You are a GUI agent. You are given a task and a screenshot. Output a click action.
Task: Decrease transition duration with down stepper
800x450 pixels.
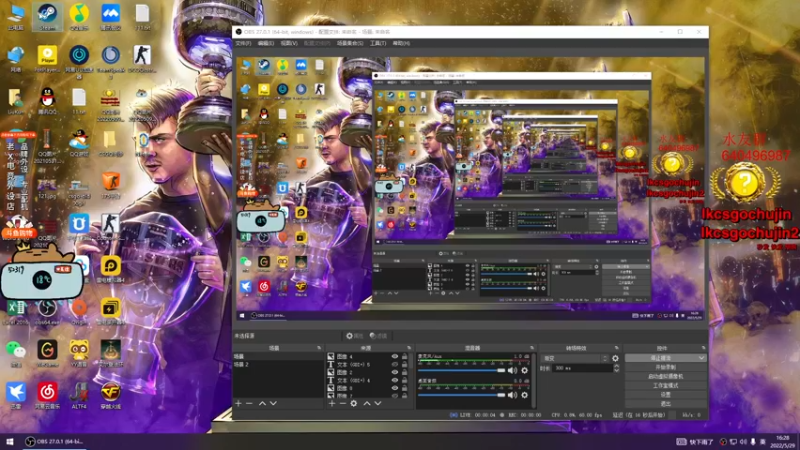pos(616,370)
